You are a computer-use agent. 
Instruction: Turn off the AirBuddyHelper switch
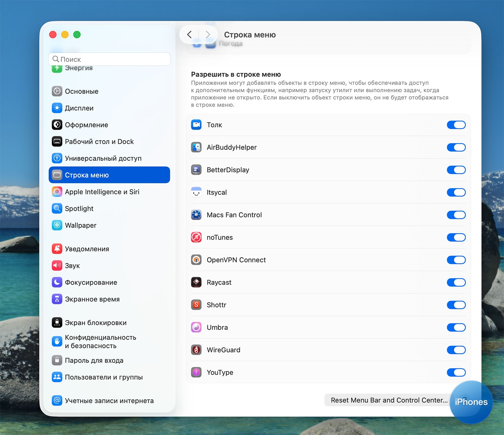(x=456, y=147)
